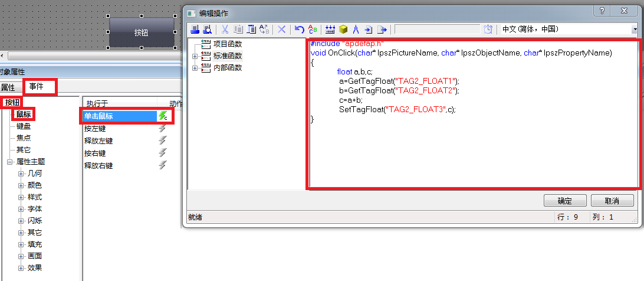Select the 按钮 object on the canvas

142,32
